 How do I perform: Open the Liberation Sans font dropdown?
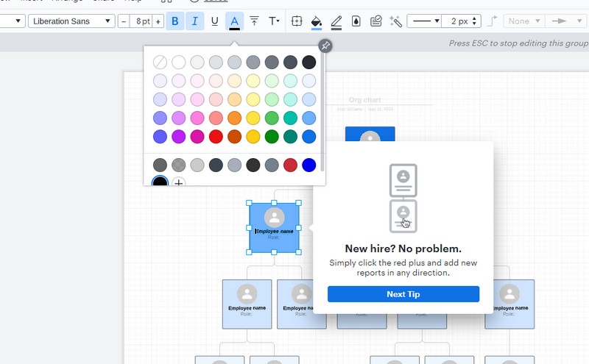point(71,21)
